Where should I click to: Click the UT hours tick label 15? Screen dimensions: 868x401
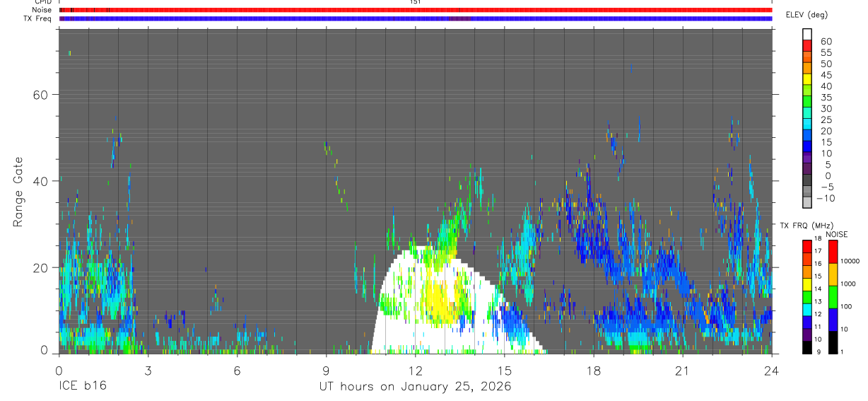[505, 370]
